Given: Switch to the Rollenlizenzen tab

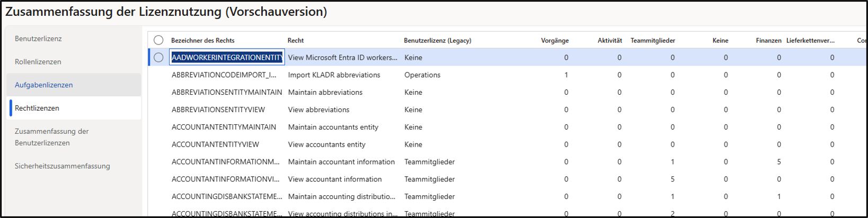Looking at the screenshot, I should tap(38, 62).
